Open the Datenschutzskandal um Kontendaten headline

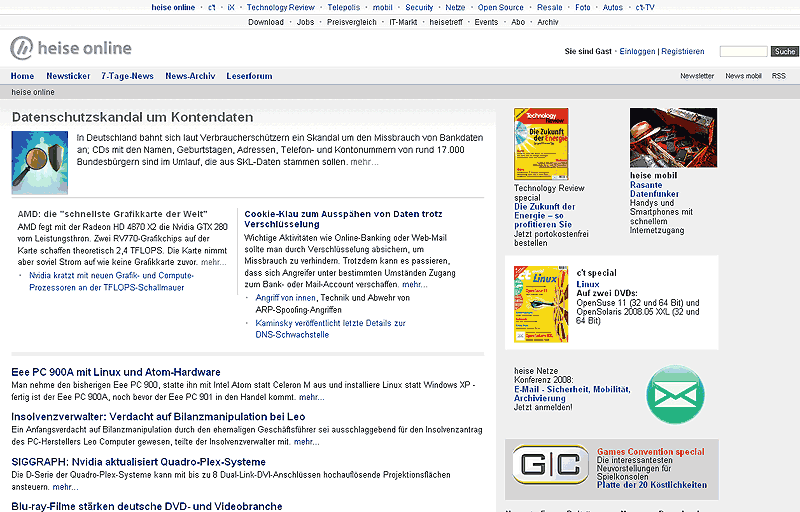(133, 117)
